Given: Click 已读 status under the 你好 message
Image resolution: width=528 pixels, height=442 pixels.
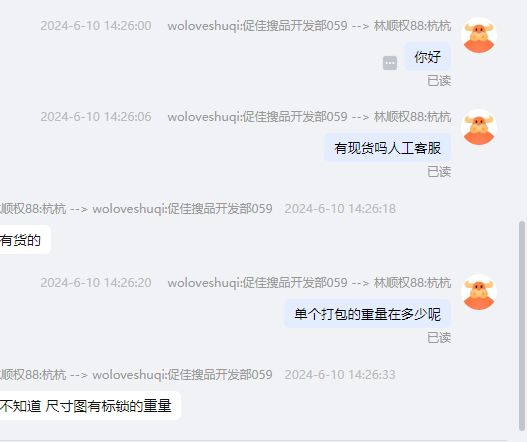Looking at the screenshot, I should (439, 81).
